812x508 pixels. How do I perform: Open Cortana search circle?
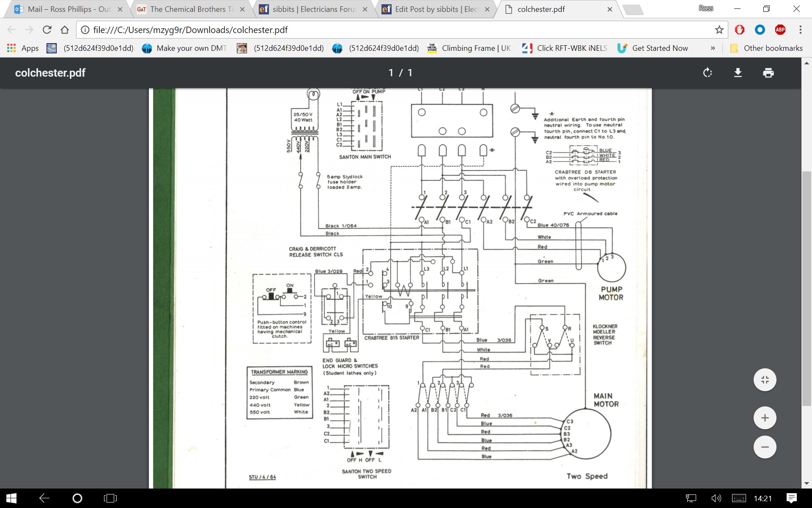click(x=77, y=498)
